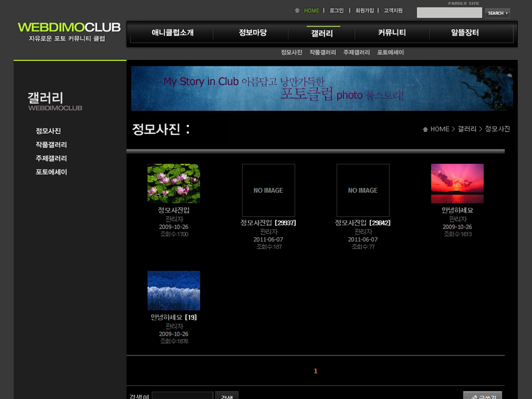Open the red sunset photo thumbnail
The width and height of the screenshot is (532, 399).
point(457,184)
